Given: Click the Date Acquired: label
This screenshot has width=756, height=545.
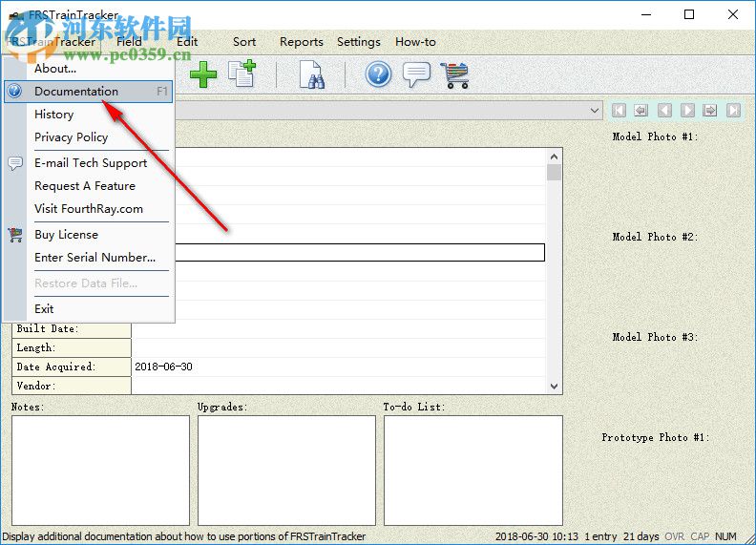Looking at the screenshot, I should click(x=56, y=367).
